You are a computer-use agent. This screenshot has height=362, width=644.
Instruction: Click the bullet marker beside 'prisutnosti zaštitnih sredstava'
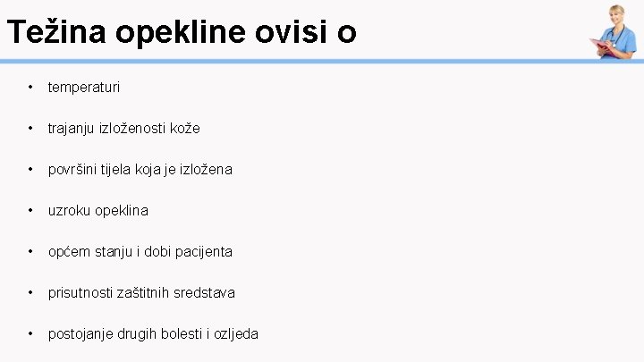coord(31,293)
